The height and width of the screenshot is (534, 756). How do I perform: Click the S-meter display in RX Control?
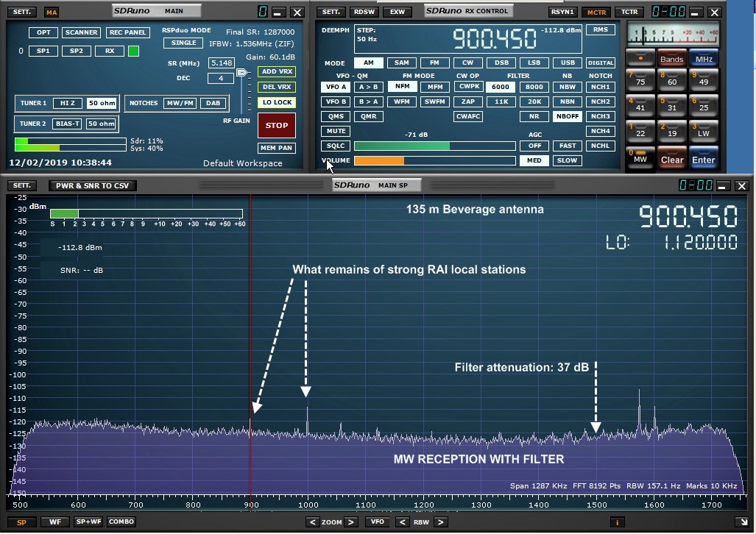pos(673,34)
